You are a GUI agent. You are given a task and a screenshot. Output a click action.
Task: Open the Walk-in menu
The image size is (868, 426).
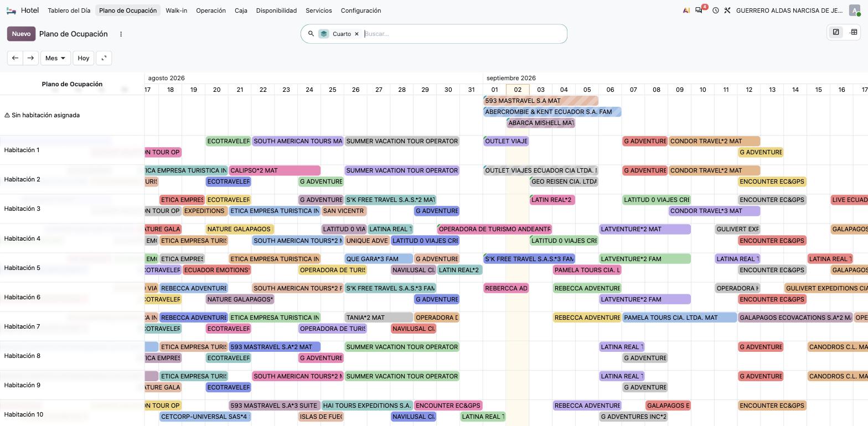(177, 11)
